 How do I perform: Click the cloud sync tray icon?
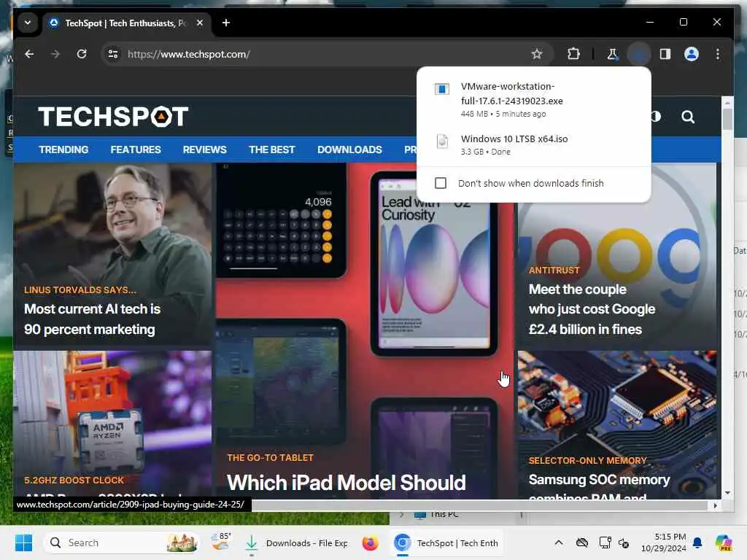click(x=581, y=542)
